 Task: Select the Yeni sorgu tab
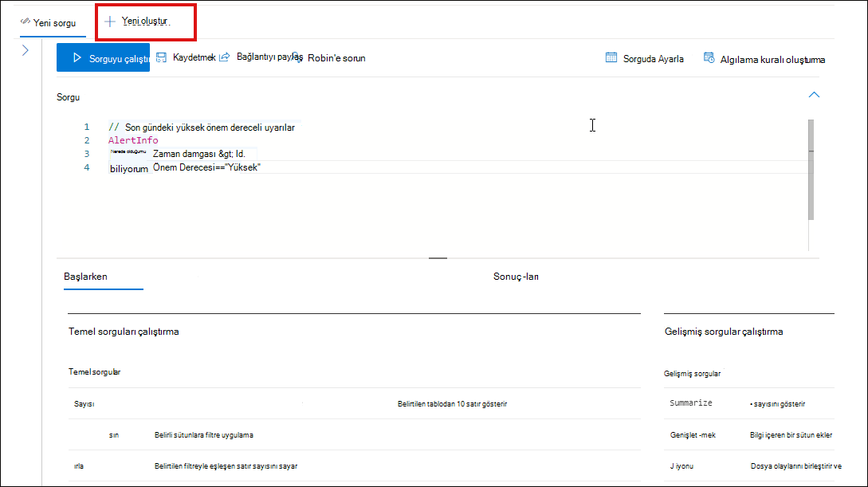53,23
